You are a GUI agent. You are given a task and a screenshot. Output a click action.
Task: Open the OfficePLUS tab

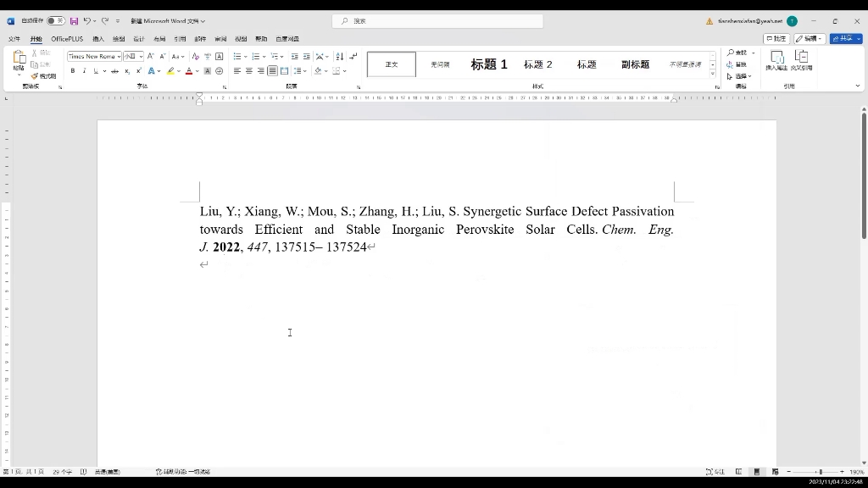67,39
